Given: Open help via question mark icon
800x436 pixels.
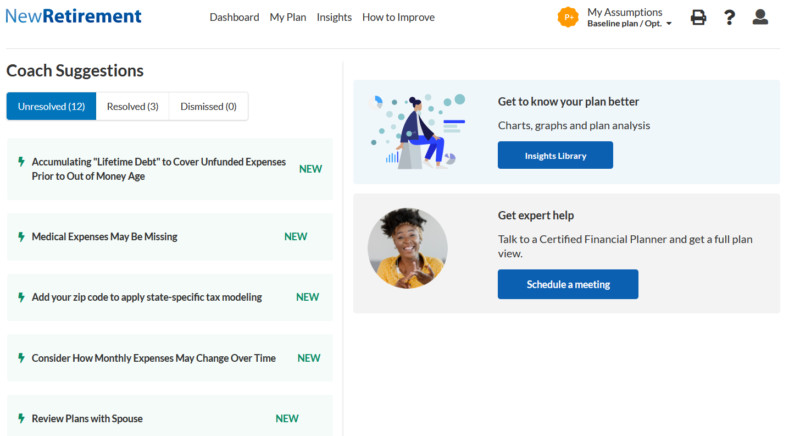Looking at the screenshot, I should [730, 17].
